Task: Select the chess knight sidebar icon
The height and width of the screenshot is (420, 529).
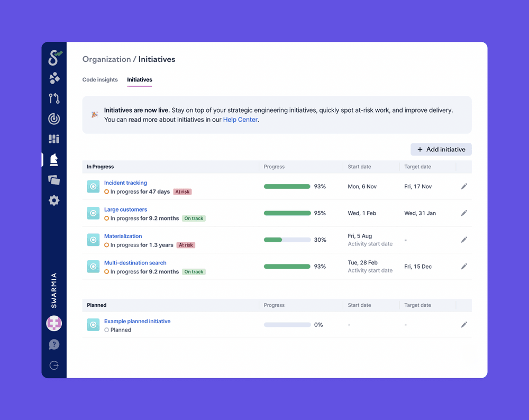Action: click(54, 159)
